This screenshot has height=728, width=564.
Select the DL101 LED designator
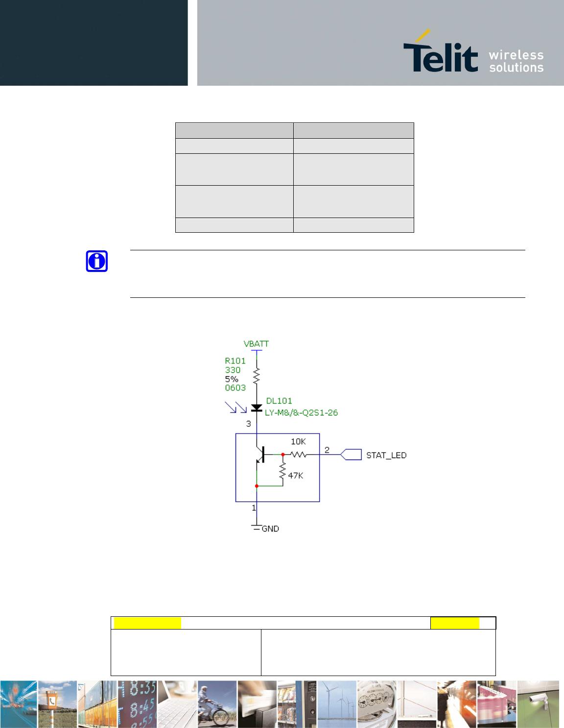click(279, 401)
